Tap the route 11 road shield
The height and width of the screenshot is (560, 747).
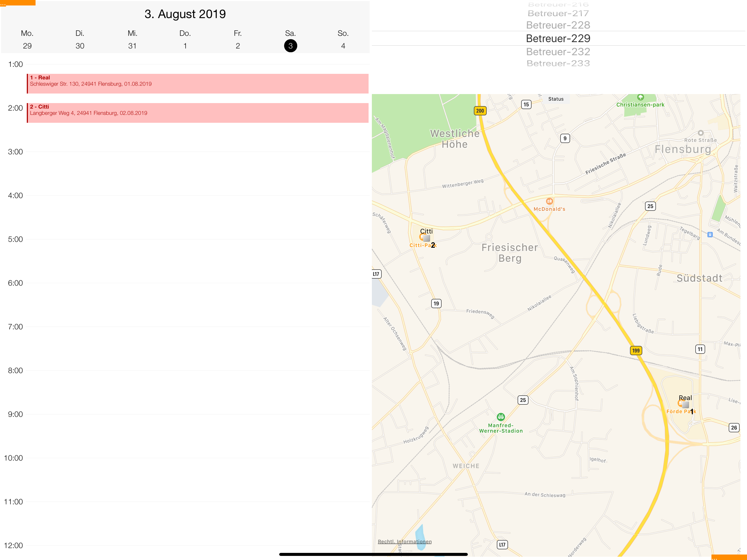700,349
